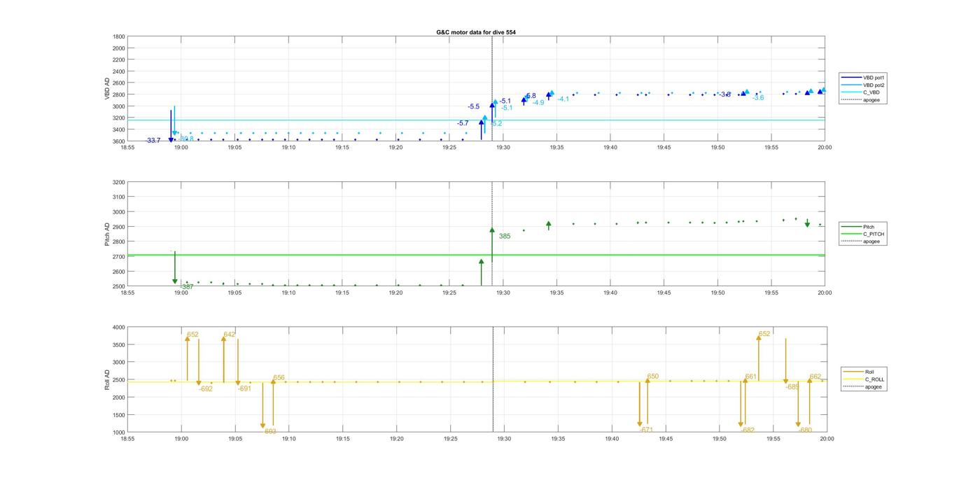Screen dimensions: 980x485
Task: Click the 'Pitch AD' y-axis label
Action: [108, 234]
